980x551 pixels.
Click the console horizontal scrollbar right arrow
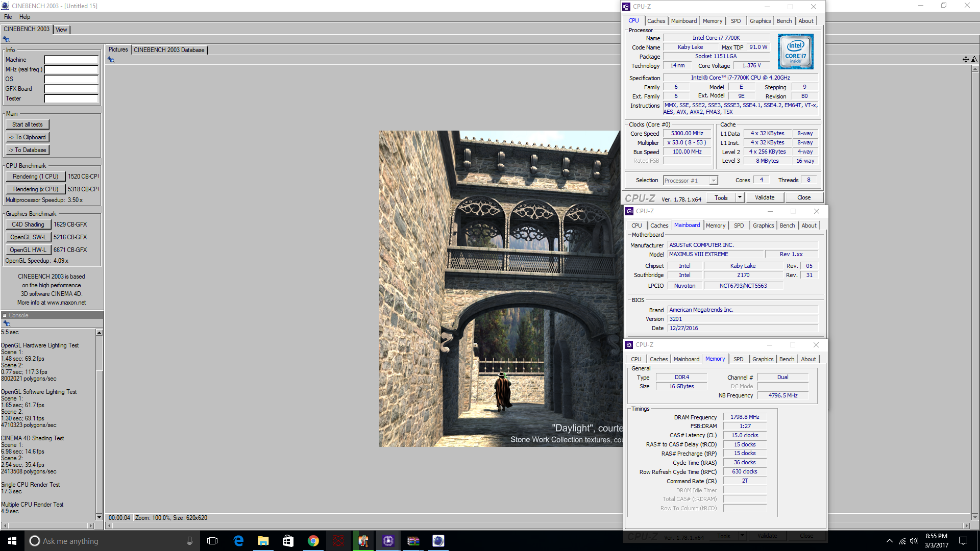(91, 525)
